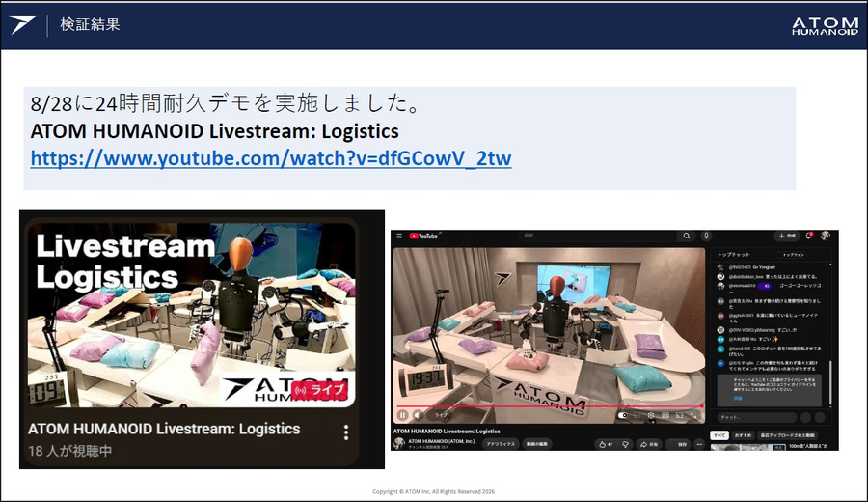Click "18 人が視聴中" viewer count text
The image size is (868, 502).
pos(70,451)
